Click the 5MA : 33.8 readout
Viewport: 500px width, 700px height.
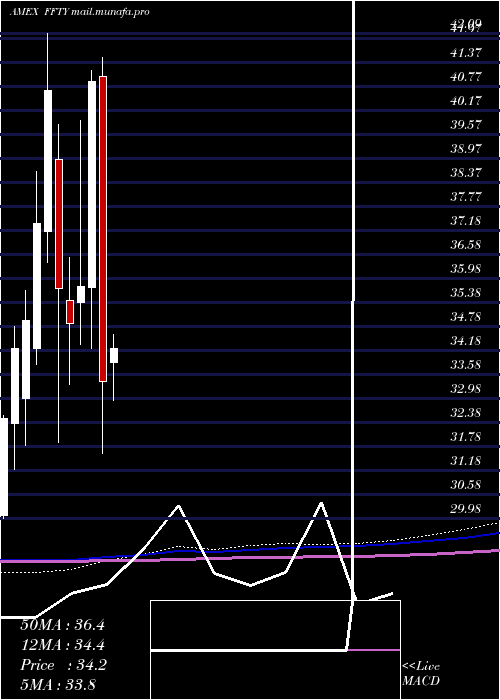[58, 684]
